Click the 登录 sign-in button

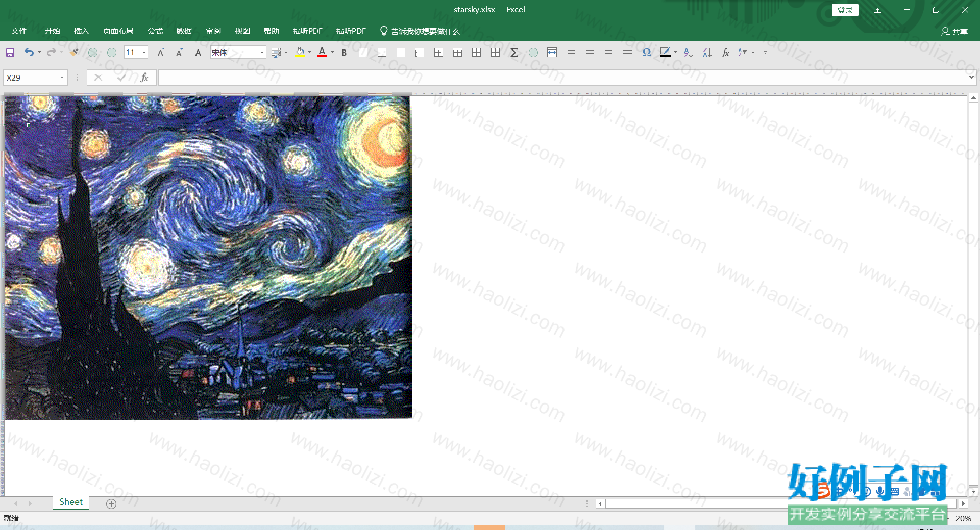pos(845,10)
